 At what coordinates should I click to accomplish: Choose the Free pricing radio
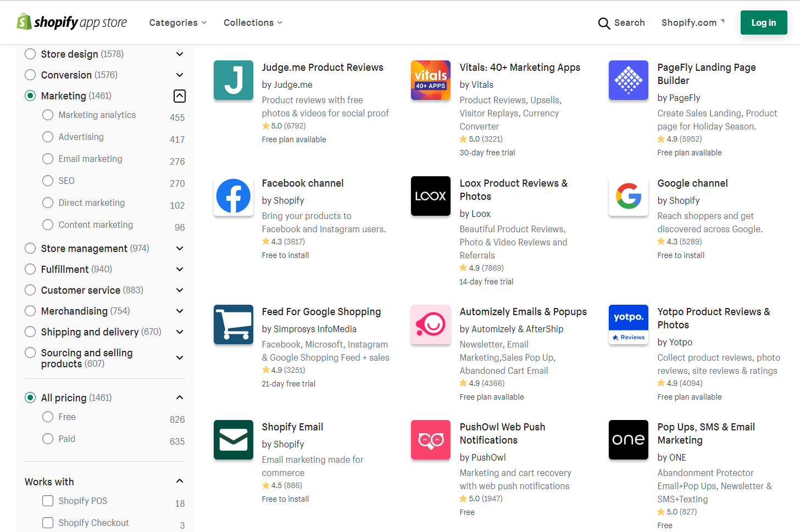pos(48,417)
